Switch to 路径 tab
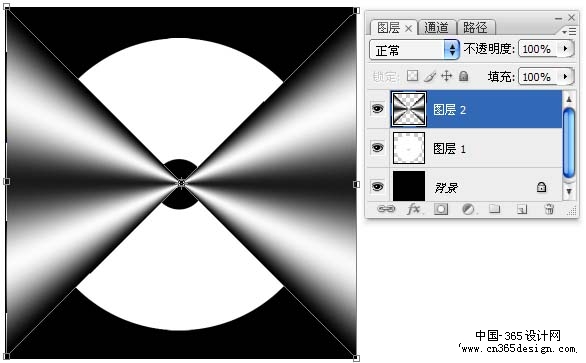 pos(475,27)
